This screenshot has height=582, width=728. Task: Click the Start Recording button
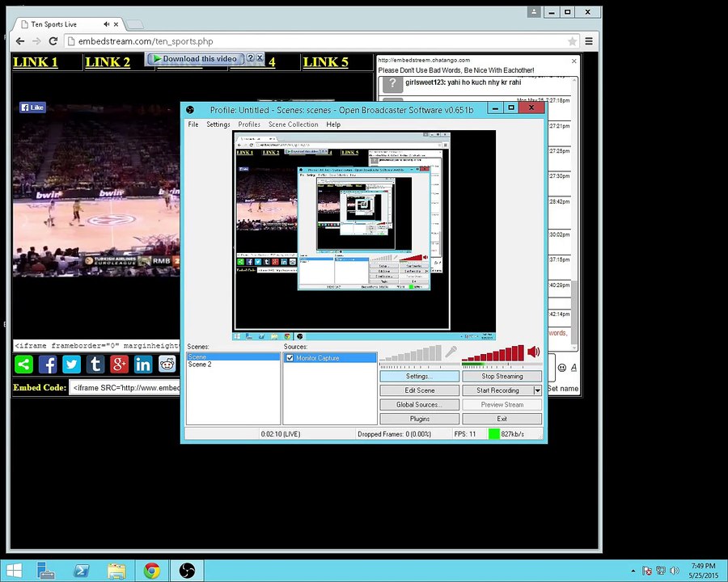pos(497,390)
